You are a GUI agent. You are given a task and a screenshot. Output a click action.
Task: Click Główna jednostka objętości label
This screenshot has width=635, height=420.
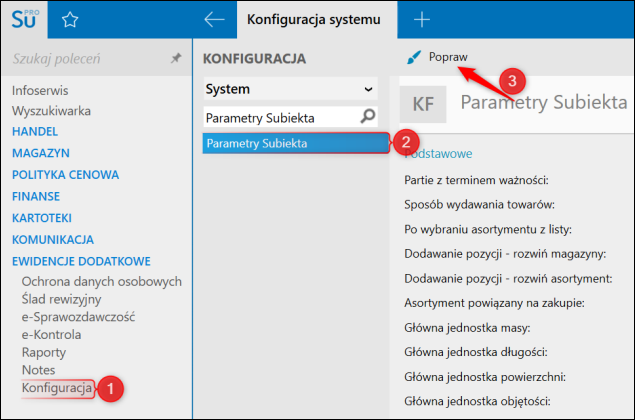point(477,401)
